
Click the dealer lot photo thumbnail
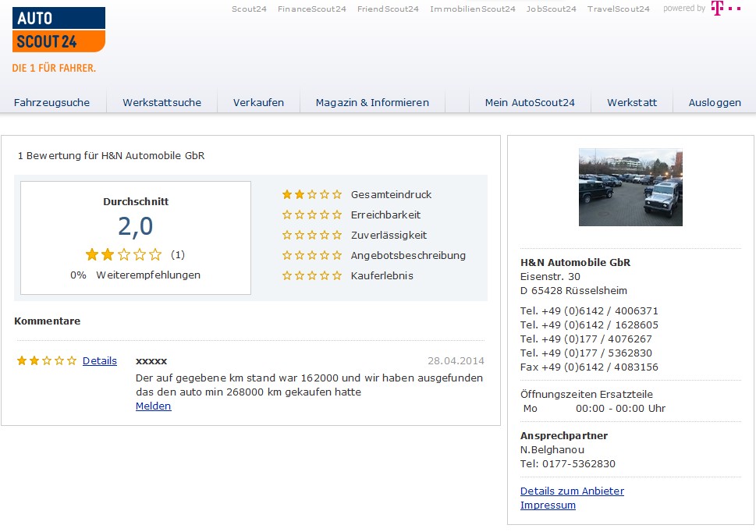tap(630, 187)
